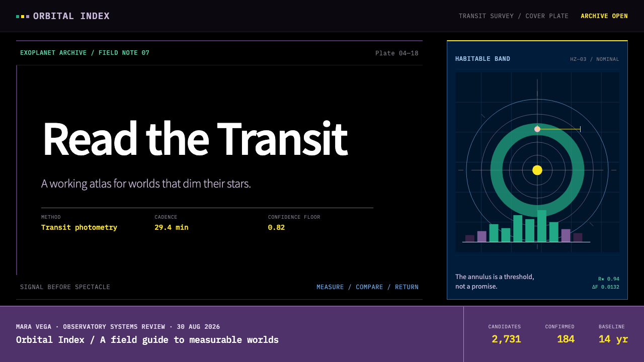644x362 pixels.
Task: Click the Read the Transit headline
Action: tap(195, 139)
